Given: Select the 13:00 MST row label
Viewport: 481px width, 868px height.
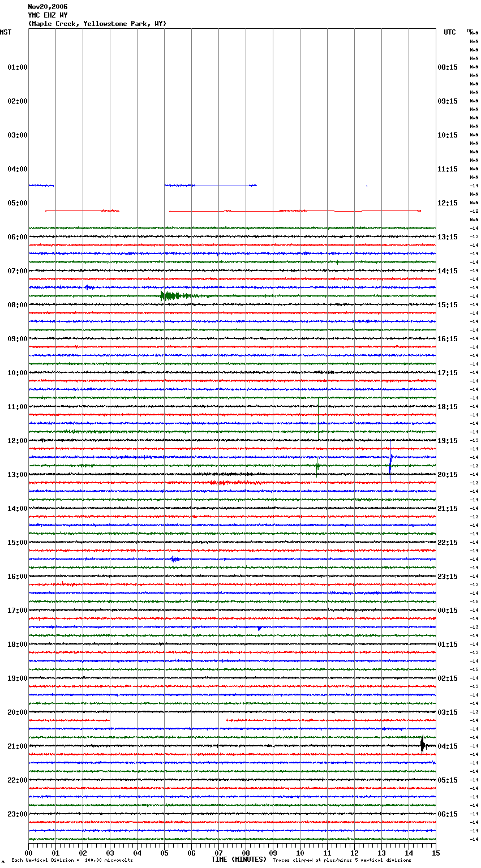Looking at the screenshot, I should [18, 475].
